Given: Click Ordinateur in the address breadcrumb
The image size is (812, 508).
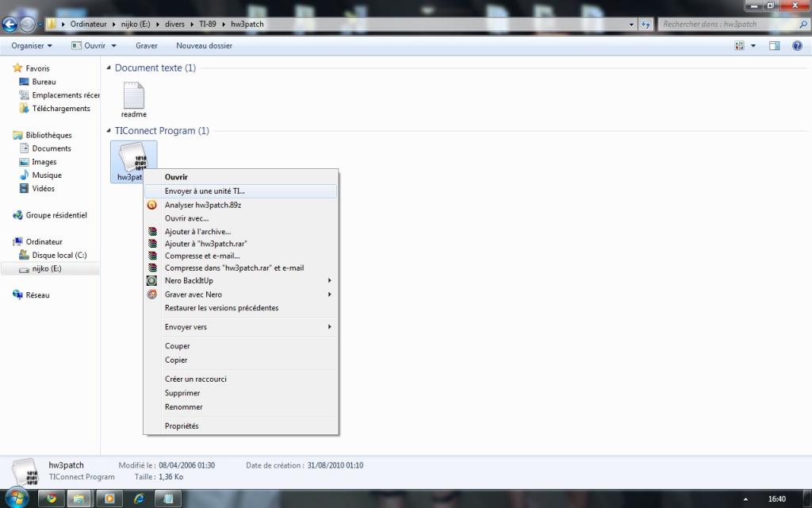Looking at the screenshot, I should tap(89, 24).
